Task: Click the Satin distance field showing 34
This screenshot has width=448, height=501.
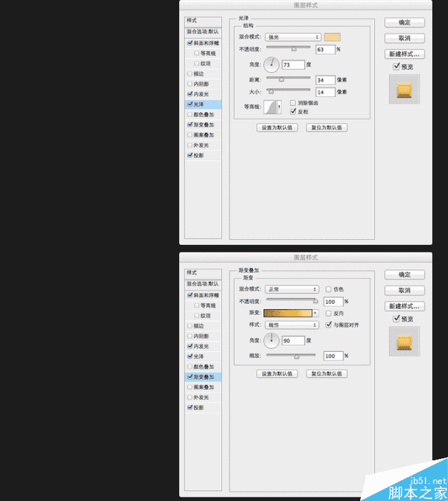Action: pos(325,80)
